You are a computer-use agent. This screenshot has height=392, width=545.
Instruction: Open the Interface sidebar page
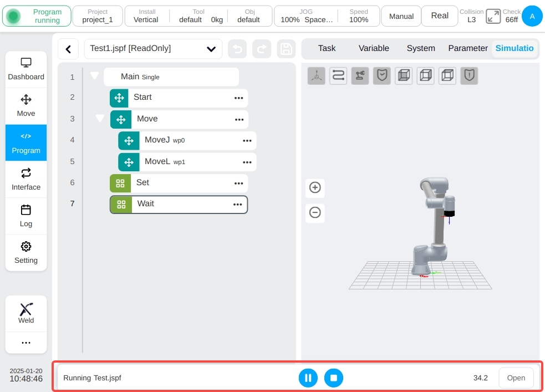tap(26, 179)
